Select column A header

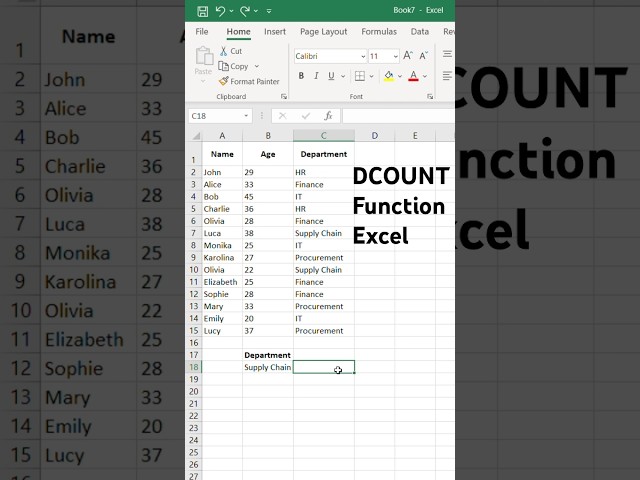[x=222, y=136]
